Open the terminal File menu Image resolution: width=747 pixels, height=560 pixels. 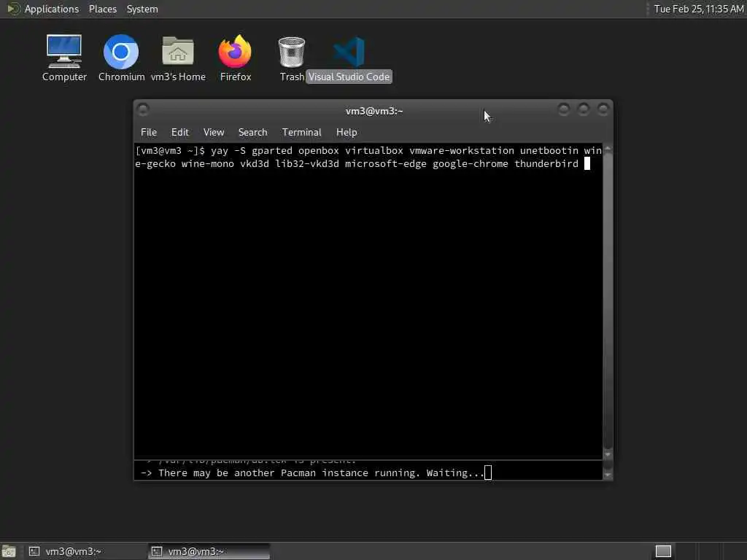(149, 133)
